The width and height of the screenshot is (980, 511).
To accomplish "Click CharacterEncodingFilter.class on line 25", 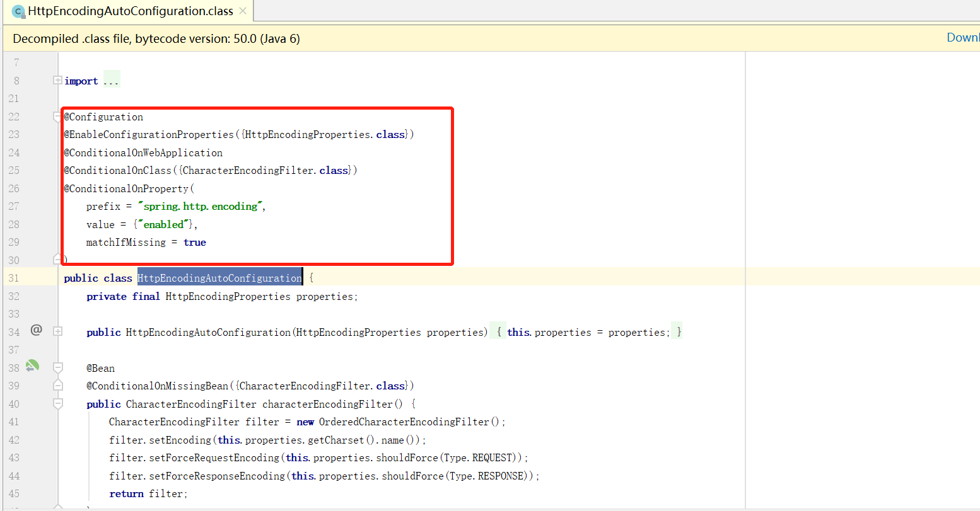I will point(265,171).
